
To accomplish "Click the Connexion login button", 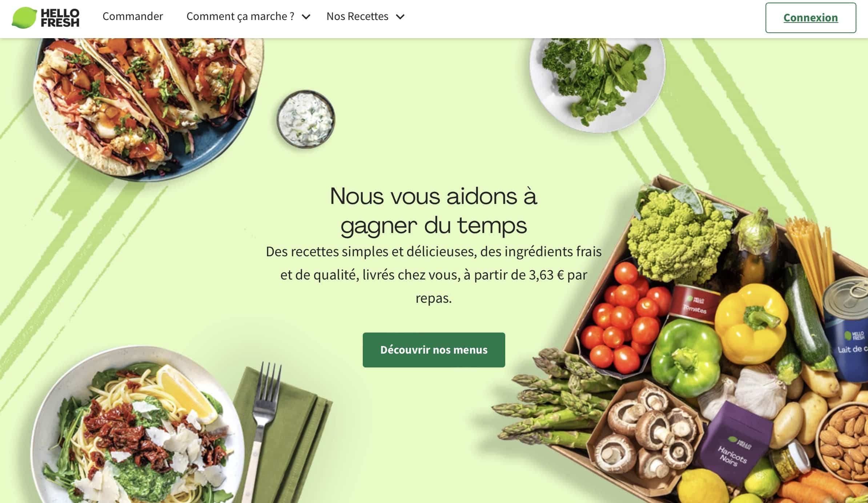I will click(x=811, y=18).
